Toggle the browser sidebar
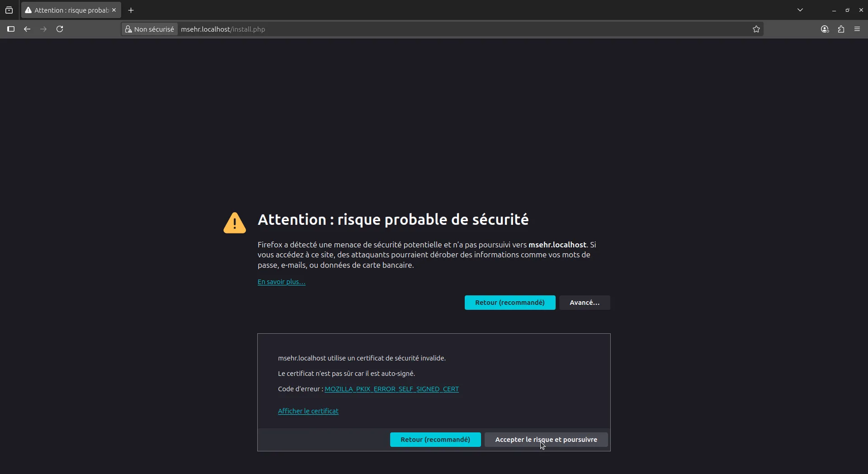Screen dimensions: 868x474 [x=11, y=29]
